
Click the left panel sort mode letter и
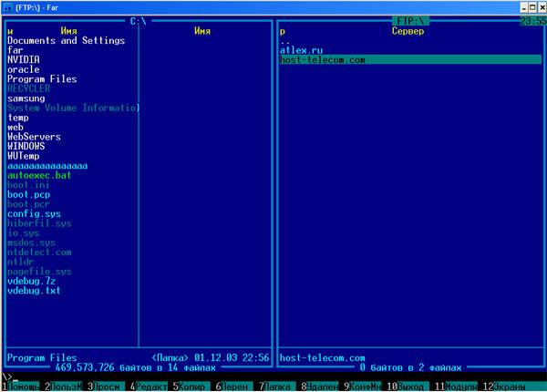pos(10,31)
